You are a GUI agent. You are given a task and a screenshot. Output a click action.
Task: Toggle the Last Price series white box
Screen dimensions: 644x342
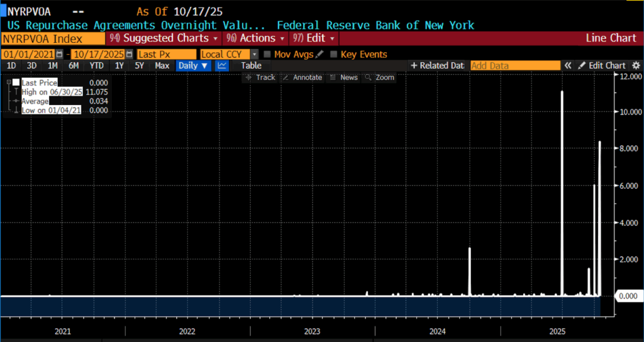coord(16,82)
